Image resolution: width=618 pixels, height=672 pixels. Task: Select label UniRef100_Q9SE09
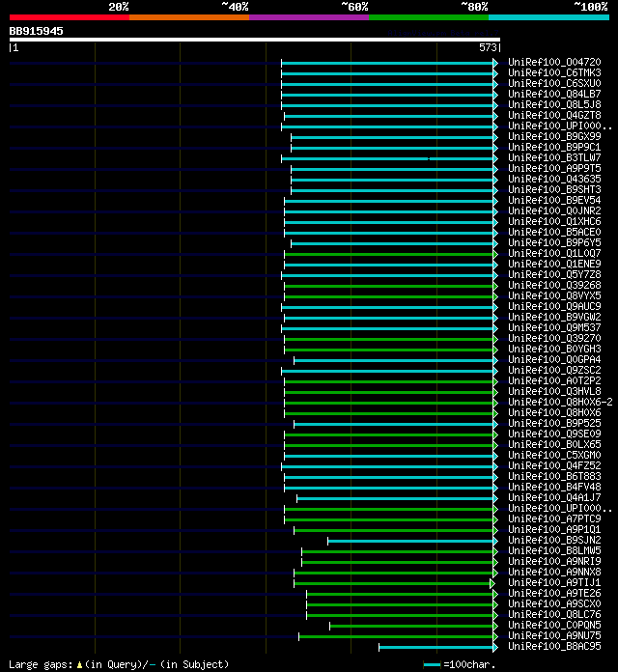click(554, 434)
